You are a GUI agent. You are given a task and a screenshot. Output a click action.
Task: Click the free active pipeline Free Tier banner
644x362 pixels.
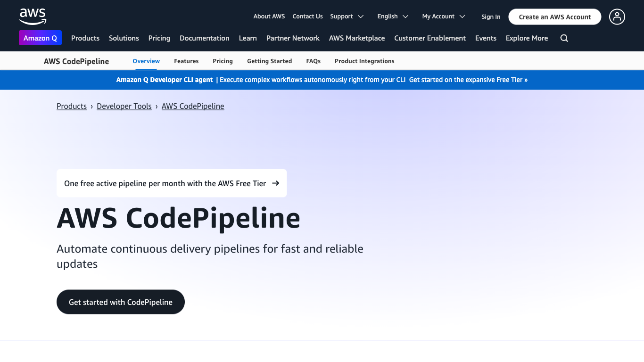172,183
